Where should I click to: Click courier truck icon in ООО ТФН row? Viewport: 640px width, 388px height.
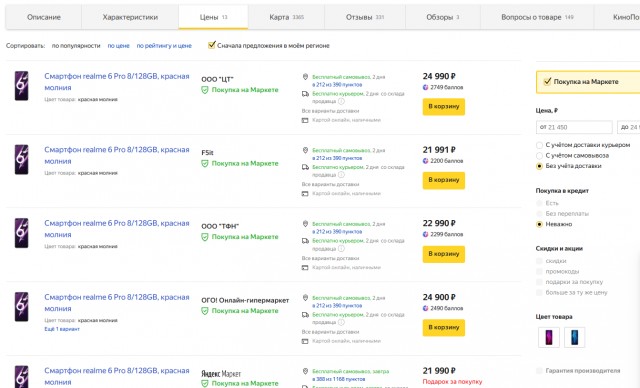pyautogui.click(x=305, y=241)
